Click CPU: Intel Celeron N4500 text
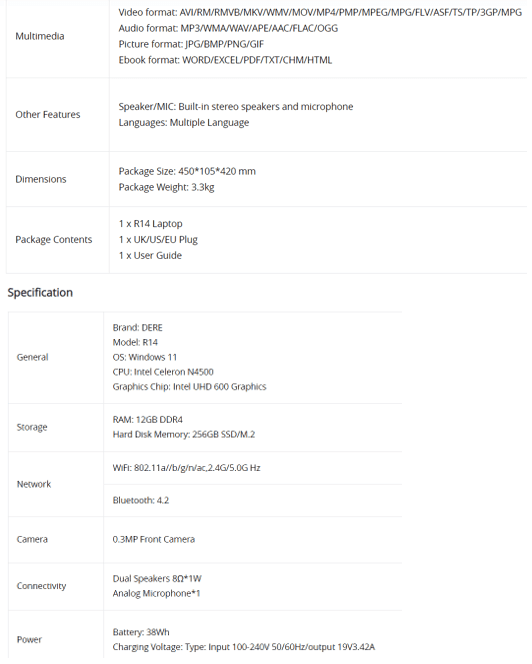The image size is (532, 664). [163, 372]
